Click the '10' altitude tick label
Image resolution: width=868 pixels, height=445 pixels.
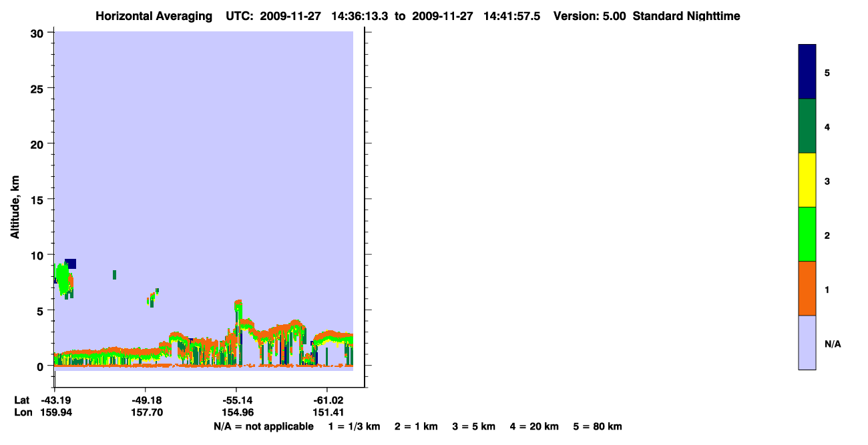click(39, 255)
